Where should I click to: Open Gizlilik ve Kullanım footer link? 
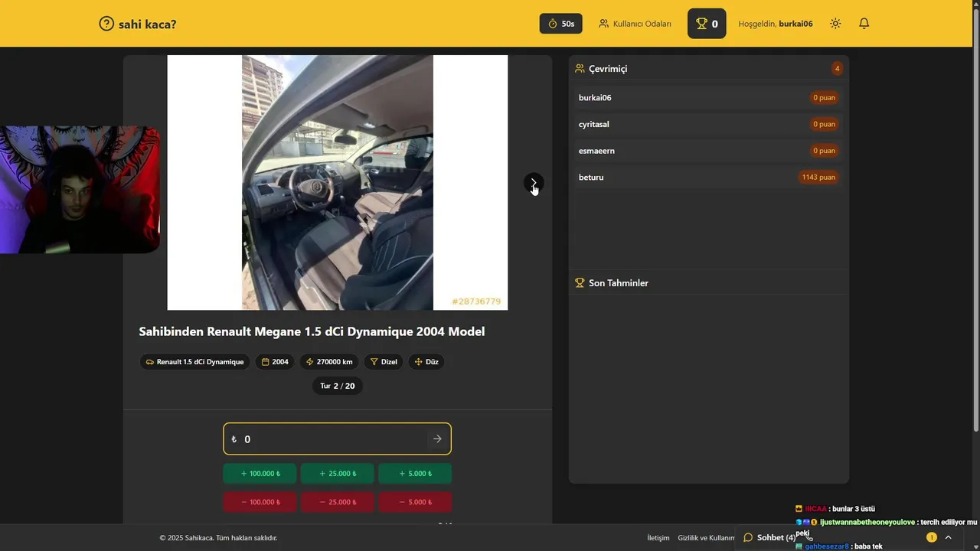tap(706, 538)
